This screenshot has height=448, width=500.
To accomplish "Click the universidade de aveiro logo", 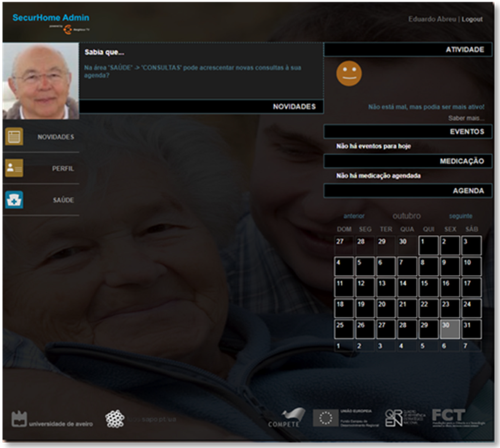I will click(x=19, y=419).
